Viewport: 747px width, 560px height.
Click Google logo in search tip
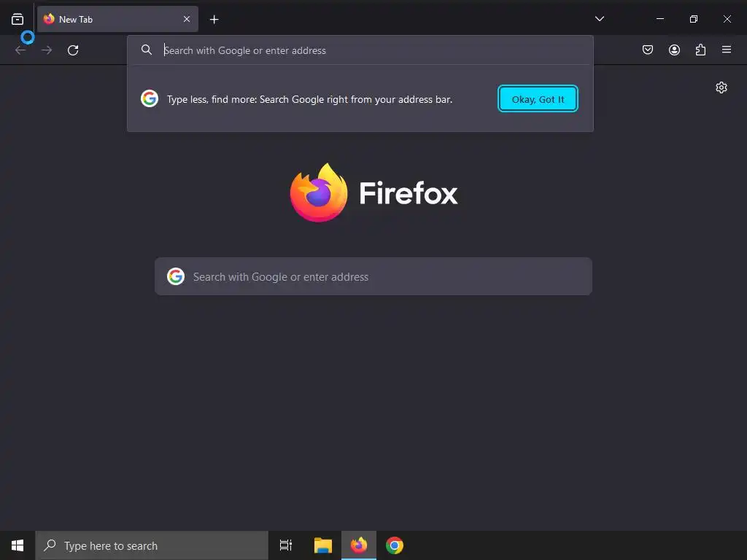[x=150, y=98]
